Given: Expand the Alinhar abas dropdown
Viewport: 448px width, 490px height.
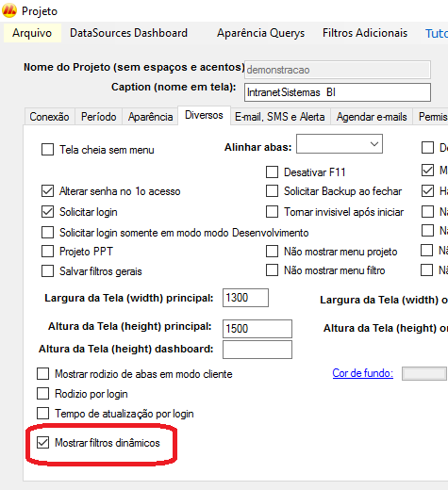Looking at the screenshot, I should [x=340, y=144].
